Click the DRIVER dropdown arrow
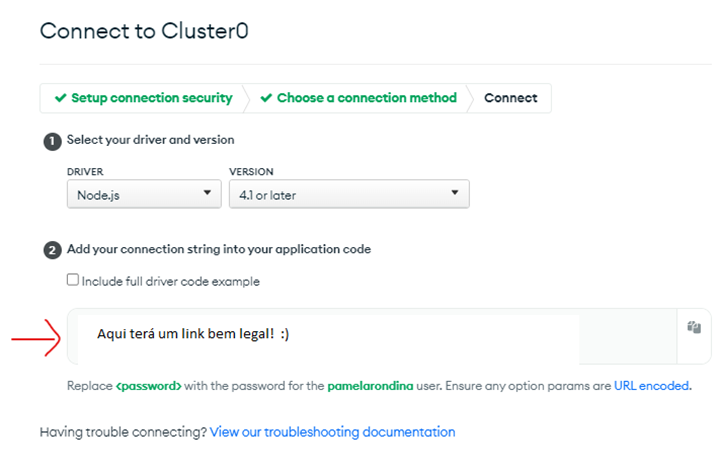Viewport: 719px width, 472px height. (x=207, y=193)
